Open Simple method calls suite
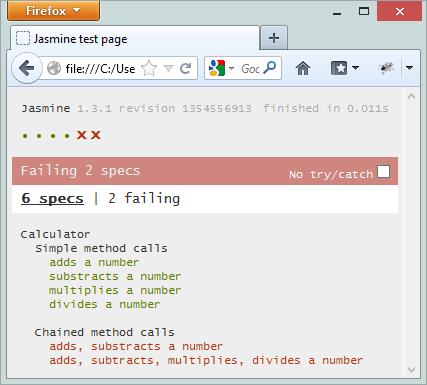 click(x=101, y=248)
